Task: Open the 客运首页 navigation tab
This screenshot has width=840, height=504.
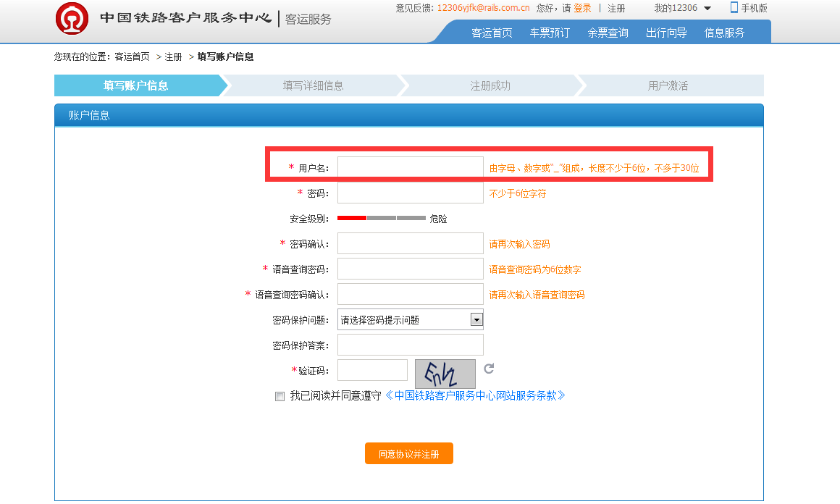Action: [x=492, y=33]
